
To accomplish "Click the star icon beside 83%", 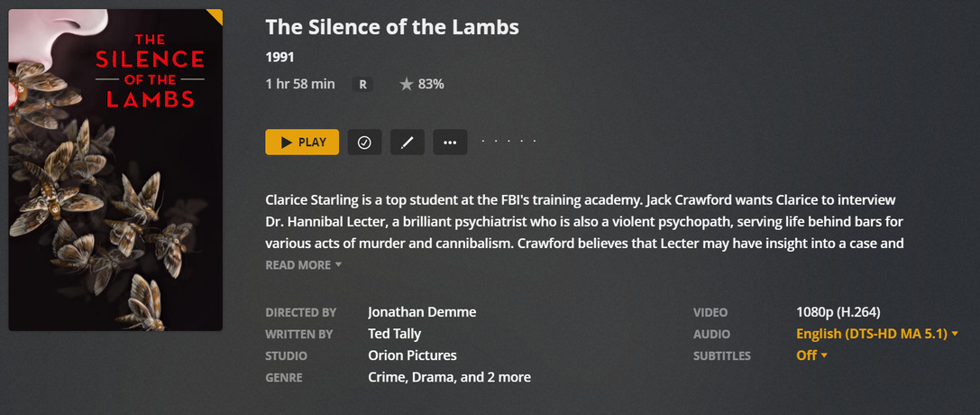I will coord(407,84).
